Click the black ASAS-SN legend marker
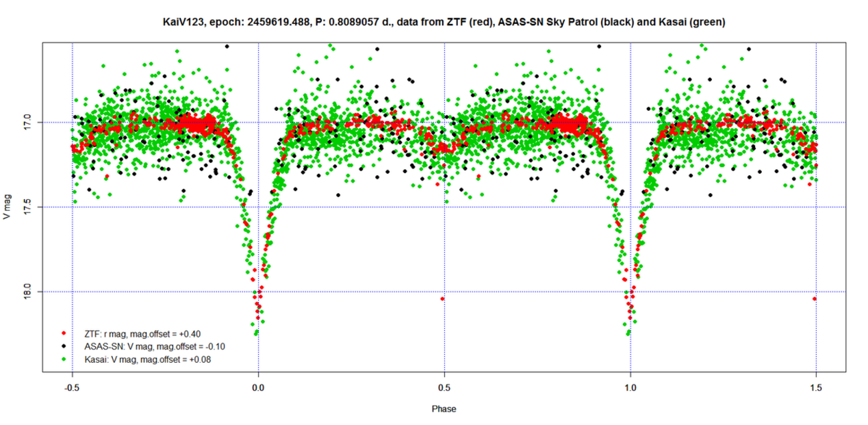 pos(64,346)
